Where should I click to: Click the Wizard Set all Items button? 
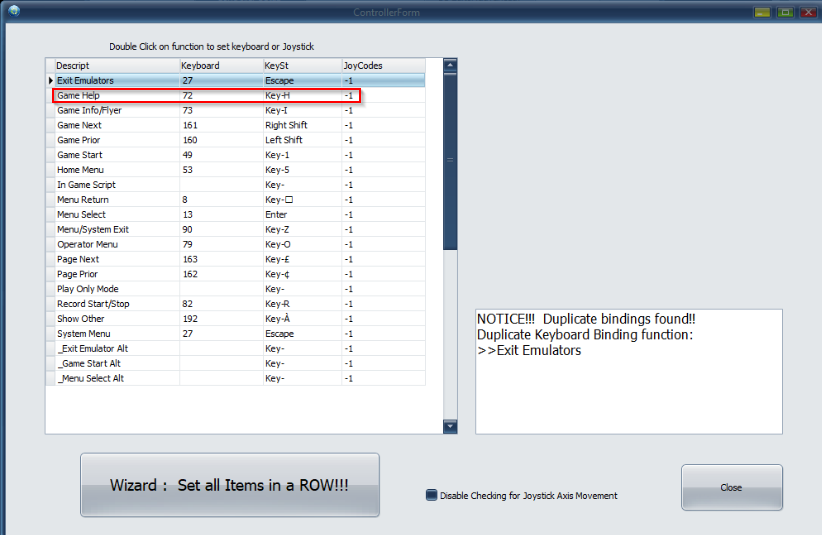[x=229, y=485]
